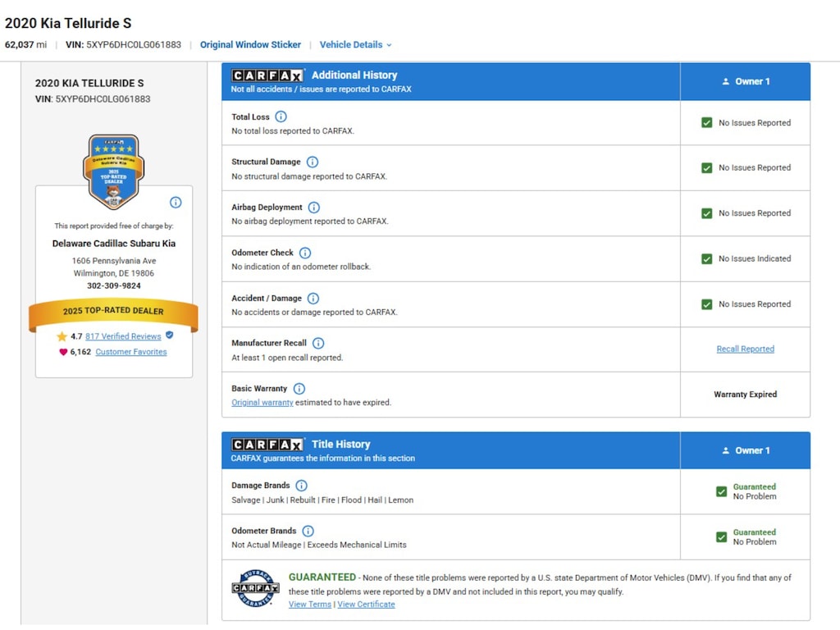
Task: Click the Structural Damage green checkmark
Action: (707, 167)
